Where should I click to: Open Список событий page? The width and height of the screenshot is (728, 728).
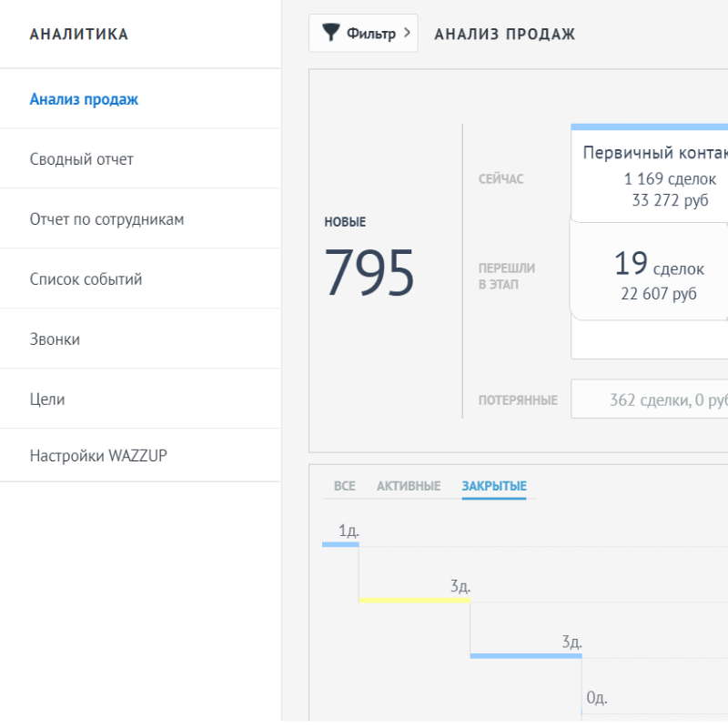[86, 279]
